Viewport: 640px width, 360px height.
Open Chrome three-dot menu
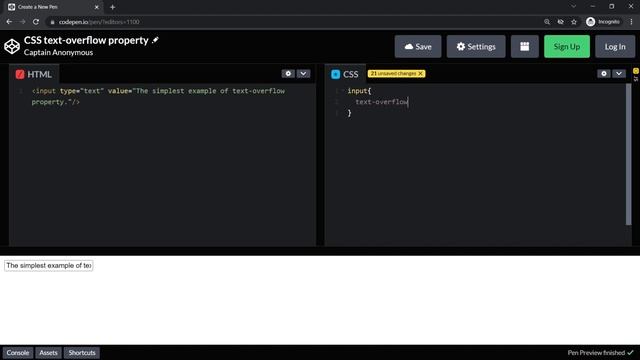[x=631, y=22]
